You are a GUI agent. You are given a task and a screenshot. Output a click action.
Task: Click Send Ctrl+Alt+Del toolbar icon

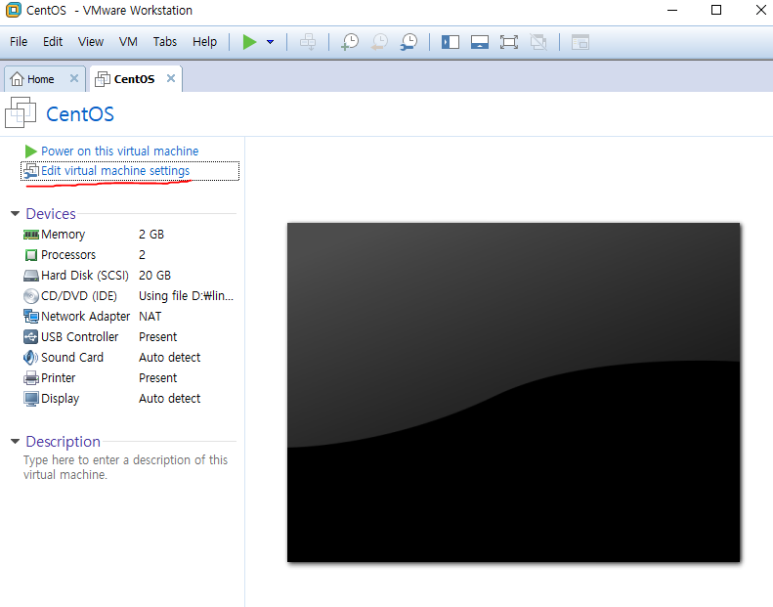[x=308, y=42]
